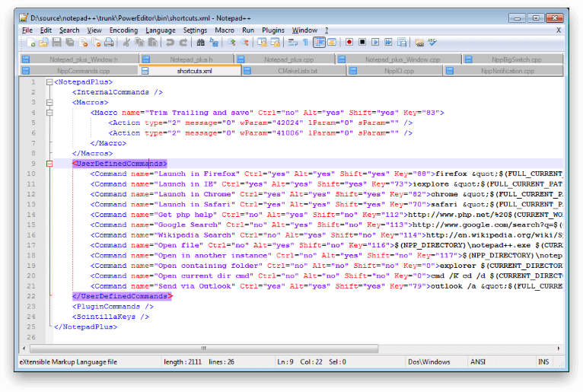Switch to NppNotification.cpp tab
The image size is (583, 392).
[x=503, y=71]
